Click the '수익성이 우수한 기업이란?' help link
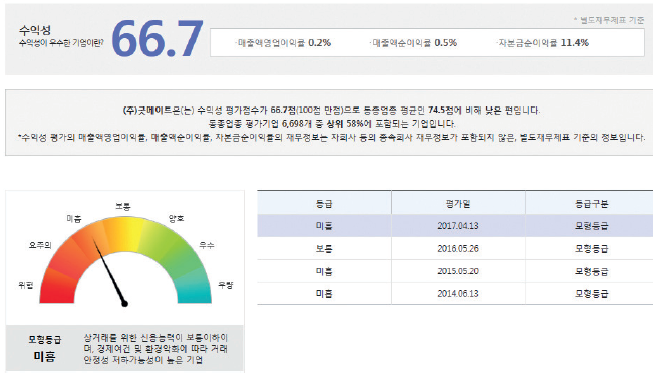 point(61,43)
